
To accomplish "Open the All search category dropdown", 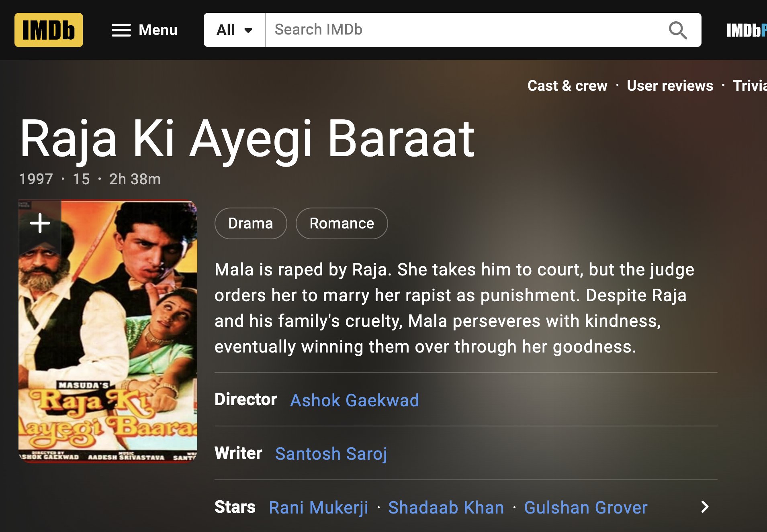I will 234,30.
